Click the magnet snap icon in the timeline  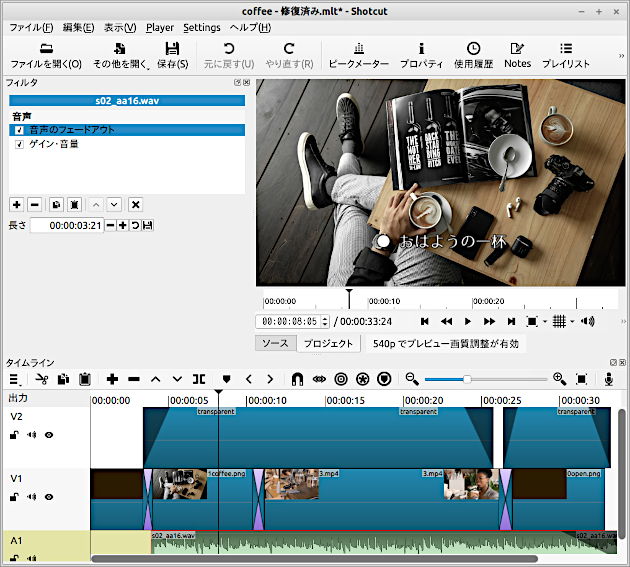point(297,379)
